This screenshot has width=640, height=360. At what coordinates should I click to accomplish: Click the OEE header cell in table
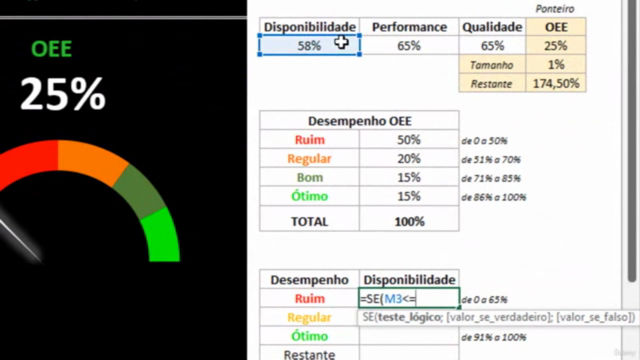pyautogui.click(x=556, y=27)
